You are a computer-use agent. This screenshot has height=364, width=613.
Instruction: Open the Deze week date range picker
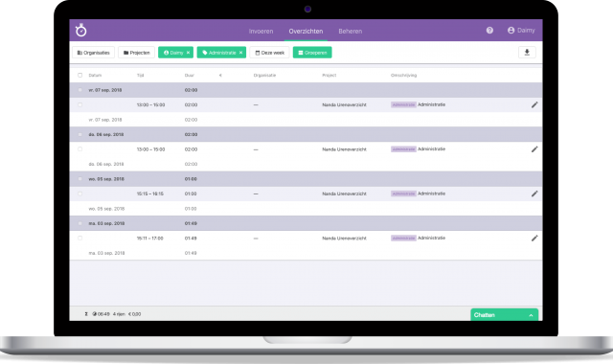tap(270, 53)
